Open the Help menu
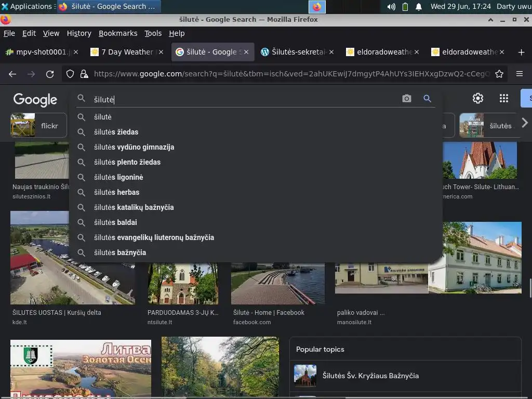This screenshot has height=399, width=532. (177, 33)
